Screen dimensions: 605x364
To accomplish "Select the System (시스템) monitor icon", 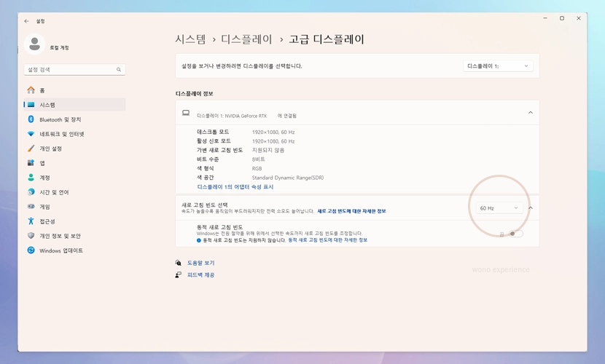I will (x=31, y=105).
